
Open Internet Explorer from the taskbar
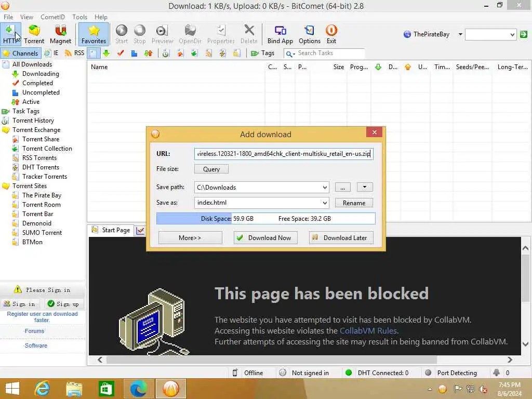pyautogui.click(x=43, y=389)
